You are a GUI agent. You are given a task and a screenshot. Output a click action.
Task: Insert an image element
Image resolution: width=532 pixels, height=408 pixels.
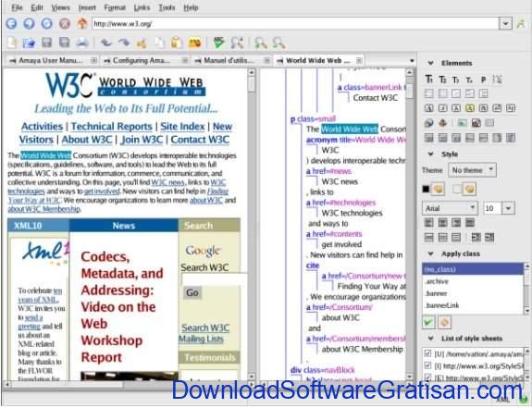click(462, 123)
